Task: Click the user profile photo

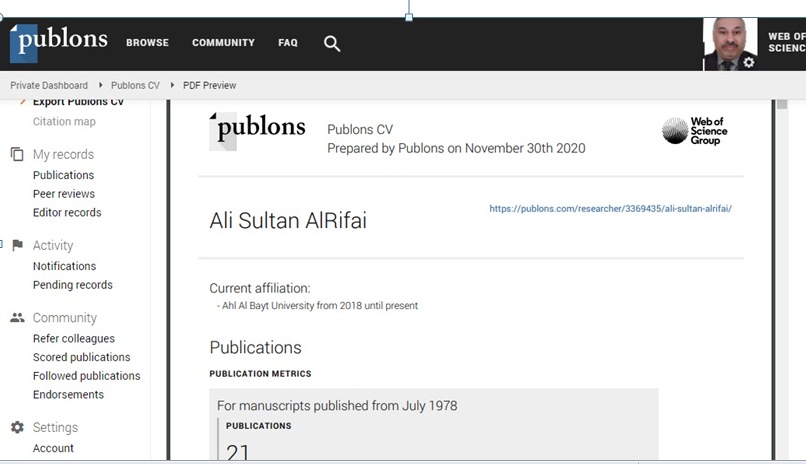Action: point(729,43)
